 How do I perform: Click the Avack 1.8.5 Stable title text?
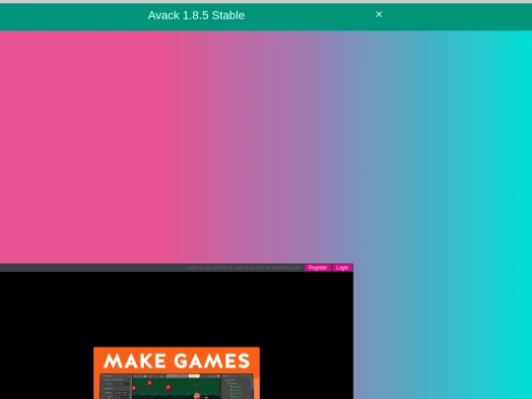[196, 15]
